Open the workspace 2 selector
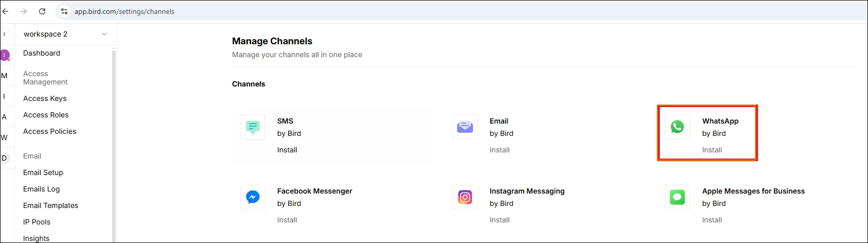The image size is (868, 243). pos(65,34)
